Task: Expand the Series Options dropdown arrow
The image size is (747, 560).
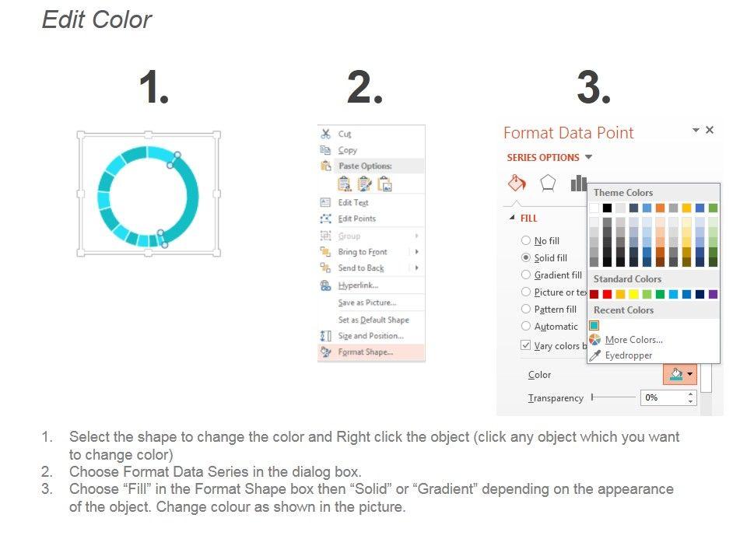Action: pos(589,157)
